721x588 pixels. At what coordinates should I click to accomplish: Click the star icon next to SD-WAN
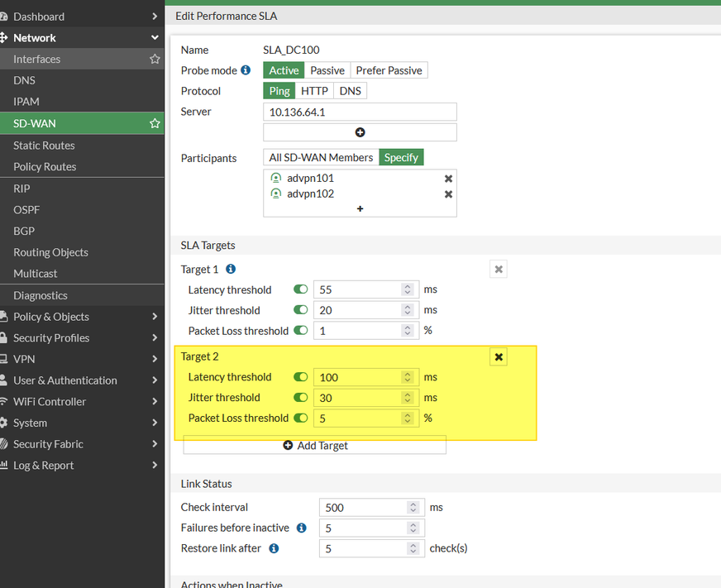pos(155,123)
